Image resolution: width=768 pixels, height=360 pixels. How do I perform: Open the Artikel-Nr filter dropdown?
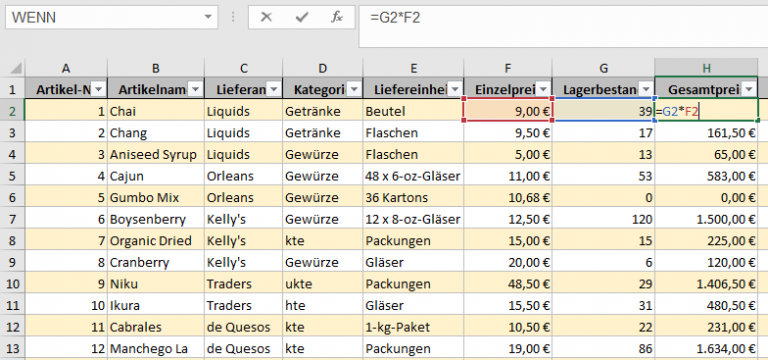click(x=99, y=89)
